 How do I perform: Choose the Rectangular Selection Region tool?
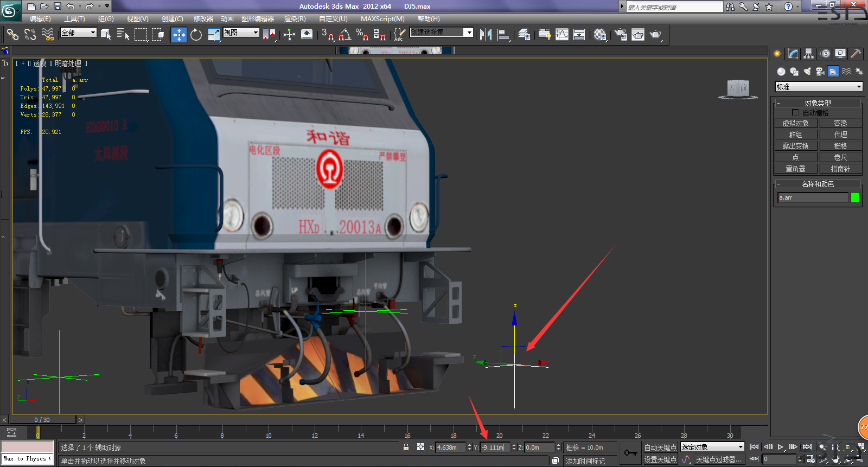pyautogui.click(x=141, y=35)
